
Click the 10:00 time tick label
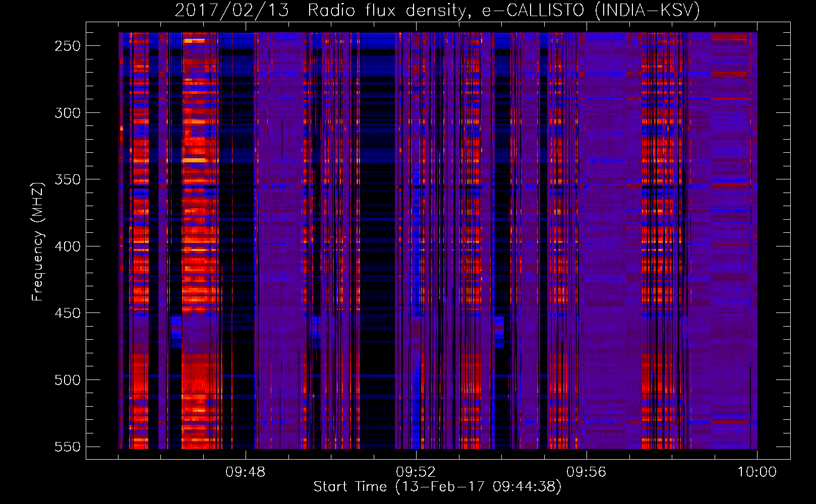point(757,472)
